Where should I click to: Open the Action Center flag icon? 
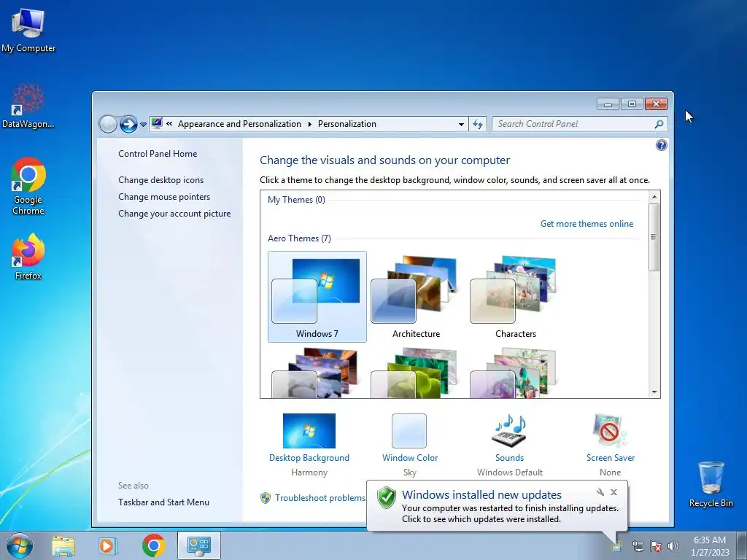click(x=656, y=546)
